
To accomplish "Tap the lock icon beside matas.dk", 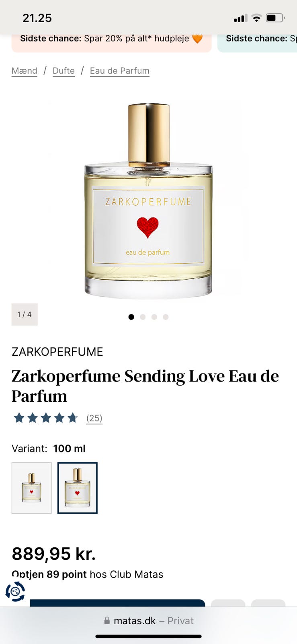I will coord(107,621).
